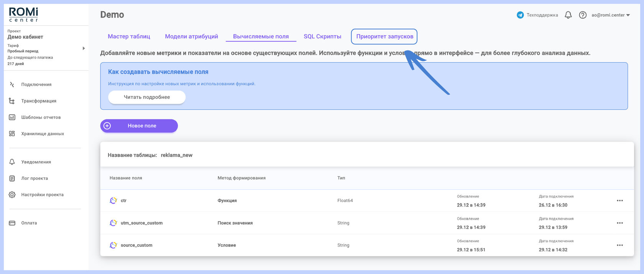Click the Как создавать вычисляемые поля heading

point(158,72)
